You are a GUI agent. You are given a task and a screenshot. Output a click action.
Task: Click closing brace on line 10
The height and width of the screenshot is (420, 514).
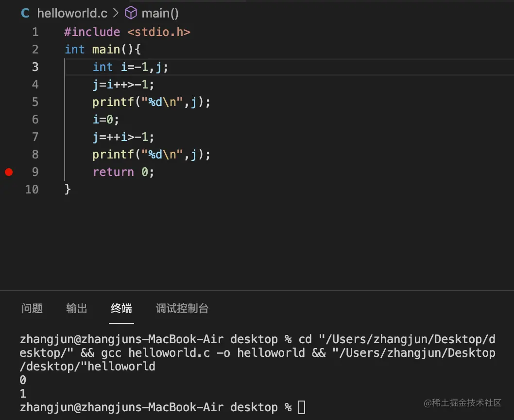[x=68, y=189]
